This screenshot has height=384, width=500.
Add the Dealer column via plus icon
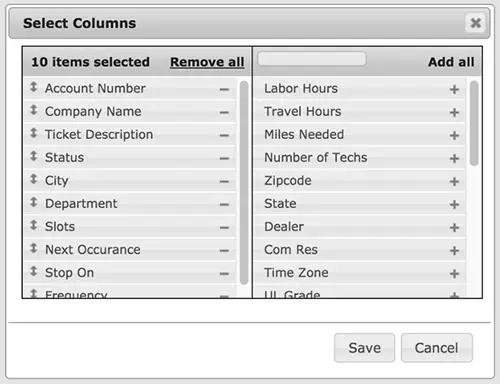(454, 228)
